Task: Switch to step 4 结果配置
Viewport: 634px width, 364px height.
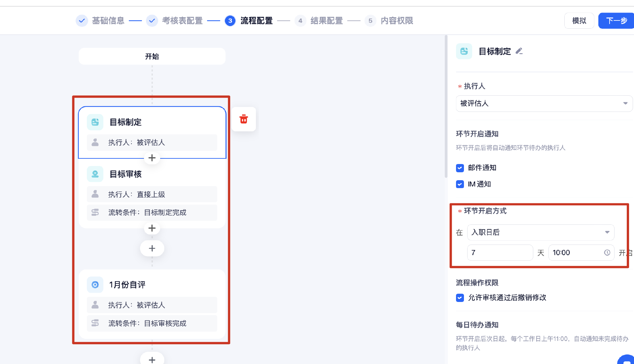Action: pyautogui.click(x=326, y=21)
